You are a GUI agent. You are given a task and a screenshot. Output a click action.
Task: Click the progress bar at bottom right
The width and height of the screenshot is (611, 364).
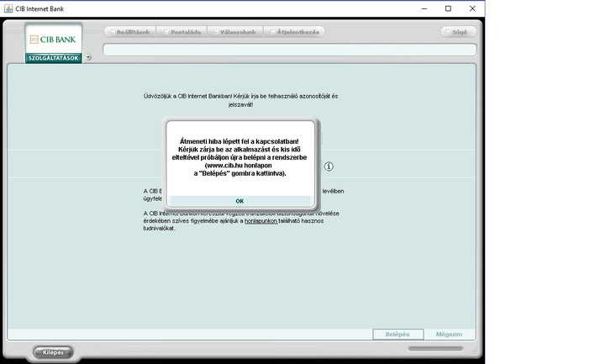435,348
